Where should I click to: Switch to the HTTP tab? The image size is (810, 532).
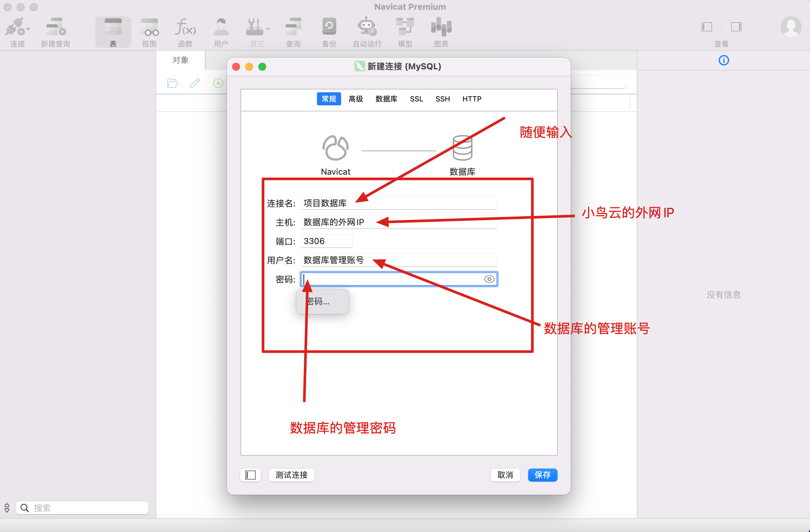tap(472, 99)
